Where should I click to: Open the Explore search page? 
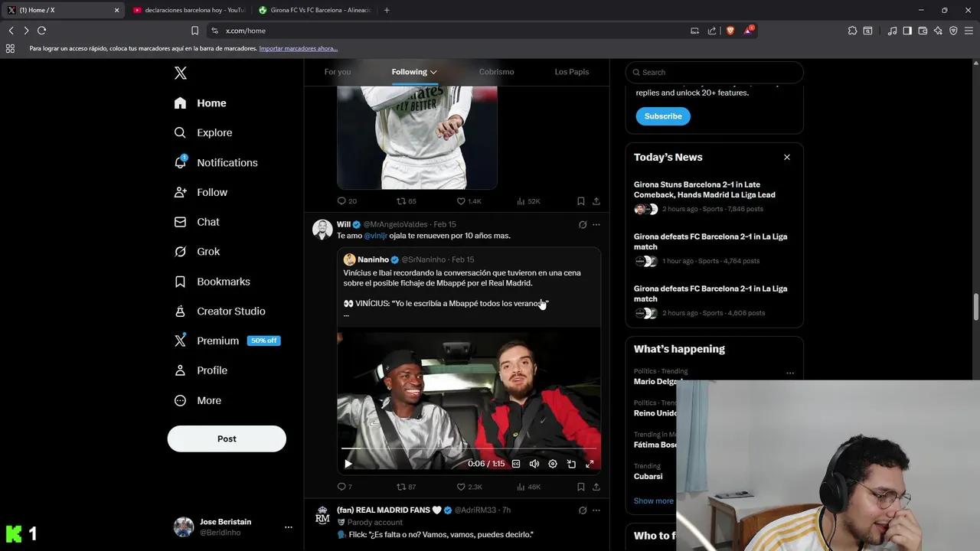[x=203, y=132]
